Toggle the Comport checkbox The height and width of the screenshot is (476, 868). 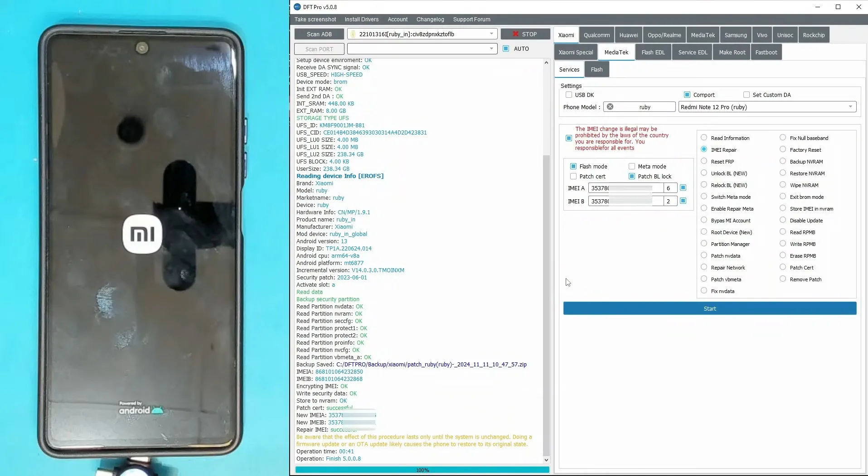pyautogui.click(x=687, y=95)
